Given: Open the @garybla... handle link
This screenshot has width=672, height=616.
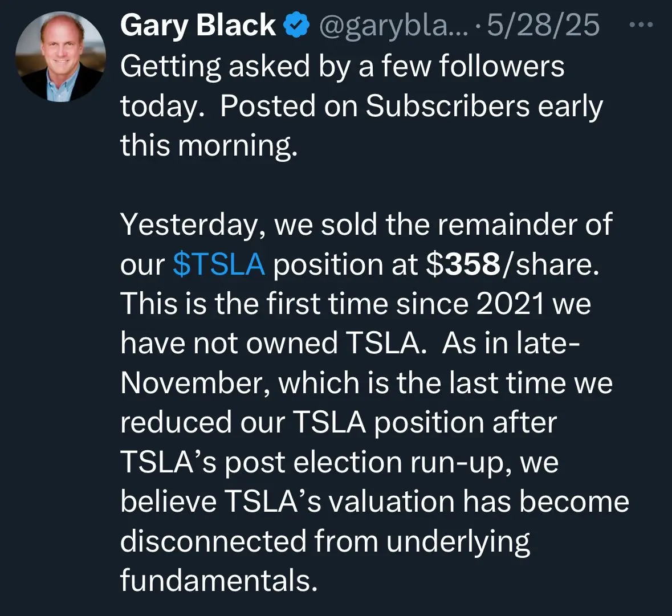Looking at the screenshot, I should coord(394,26).
